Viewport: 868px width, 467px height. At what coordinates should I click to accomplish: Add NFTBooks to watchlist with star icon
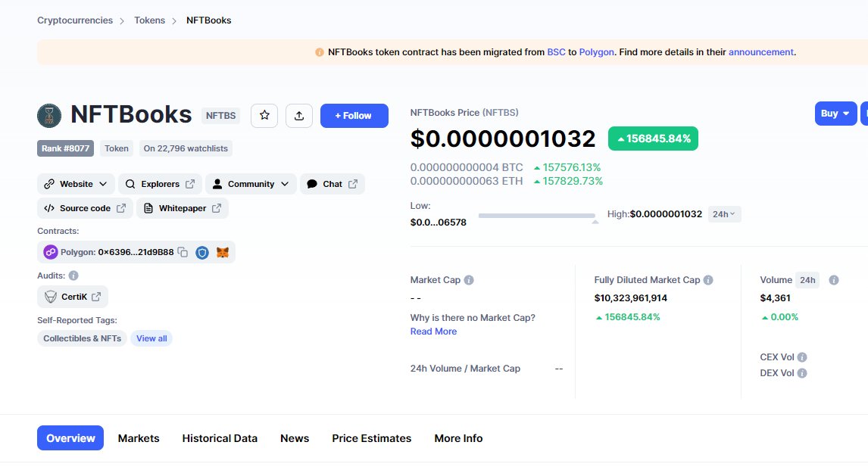tap(264, 116)
